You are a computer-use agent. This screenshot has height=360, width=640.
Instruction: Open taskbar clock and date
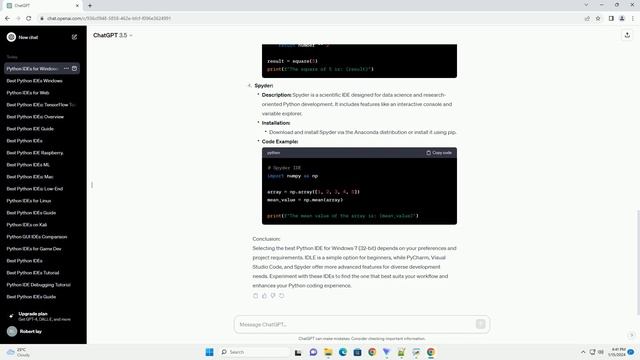tap(617, 352)
